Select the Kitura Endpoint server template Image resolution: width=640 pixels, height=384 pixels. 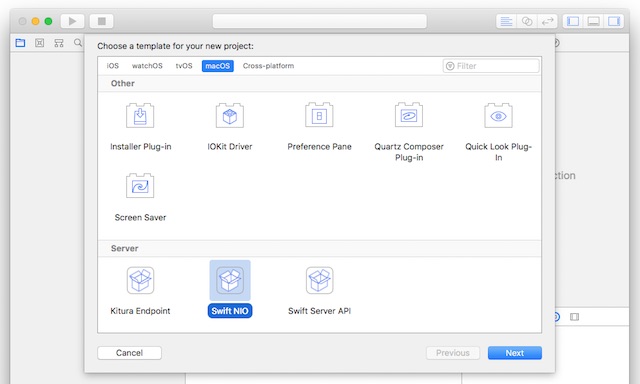(x=140, y=281)
